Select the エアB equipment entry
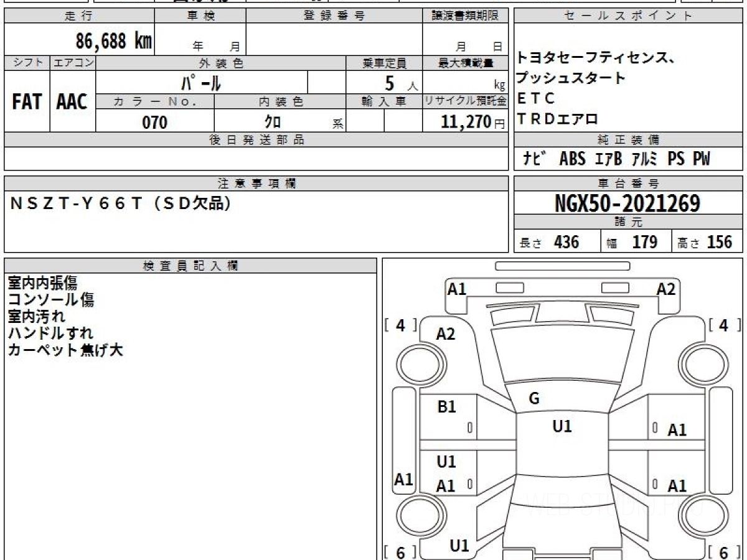 pyautogui.click(x=608, y=159)
